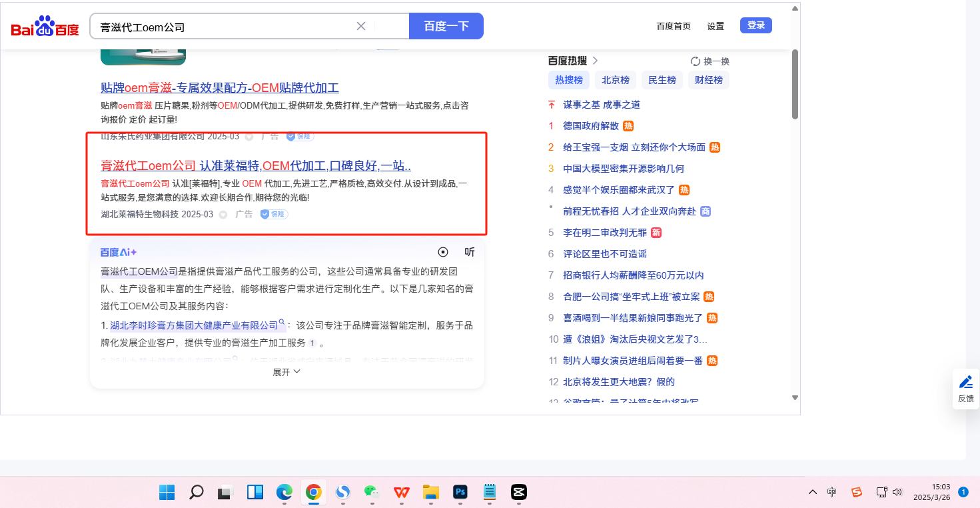This screenshot has height=508, width=980.
Task: Switch to the 北京榜 tab
Action: point(616,80)
